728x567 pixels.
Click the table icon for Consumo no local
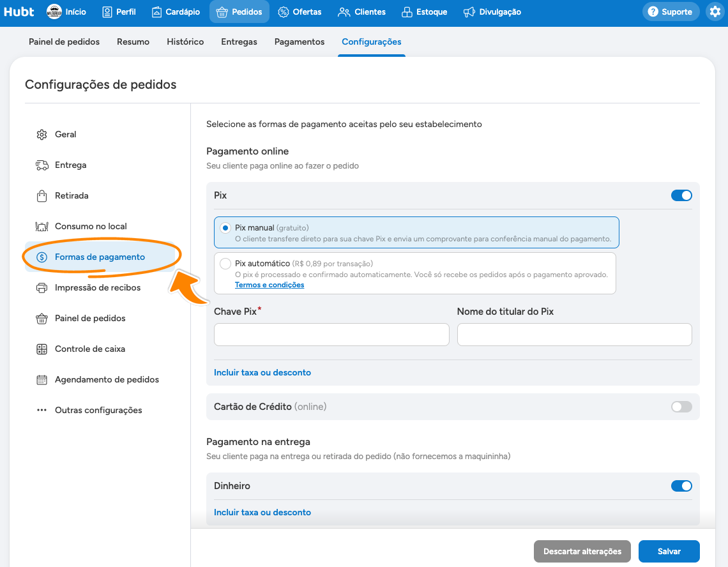42,227
